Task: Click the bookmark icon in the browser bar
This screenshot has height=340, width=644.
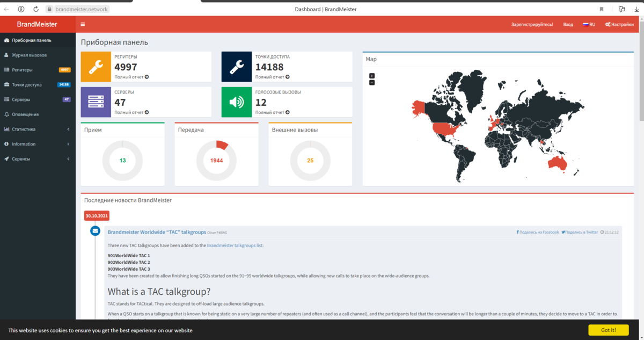Action: click(601, 9)
